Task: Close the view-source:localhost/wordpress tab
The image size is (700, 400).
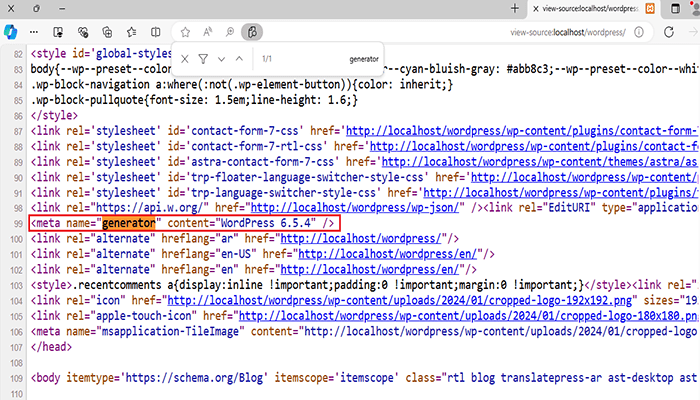Action: [x=535, y=8]
